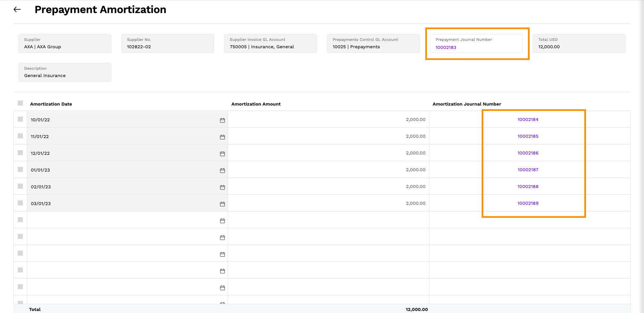Click the back arrow beside Prepayment Amortization
The width and height of the screenshot is (644, 313).
tap(17, 9)
